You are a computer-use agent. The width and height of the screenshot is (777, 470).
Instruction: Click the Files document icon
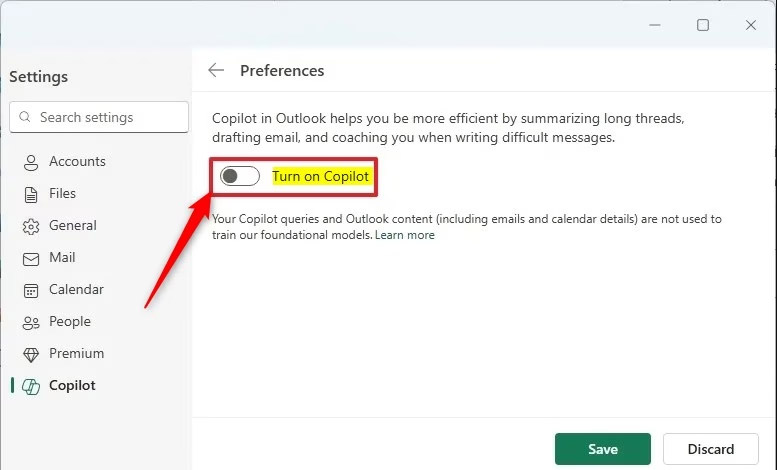pos(31,194)
